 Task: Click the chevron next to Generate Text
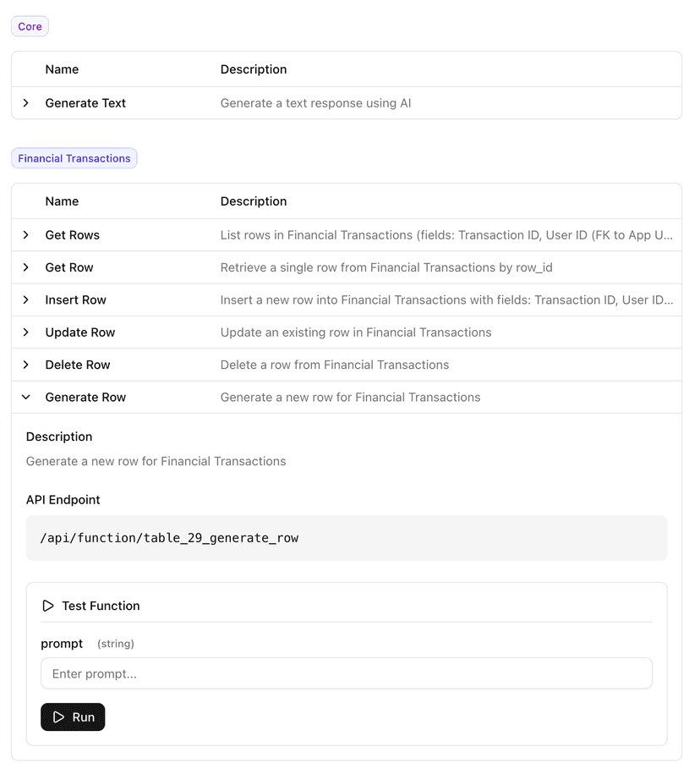tap(25, 102)
